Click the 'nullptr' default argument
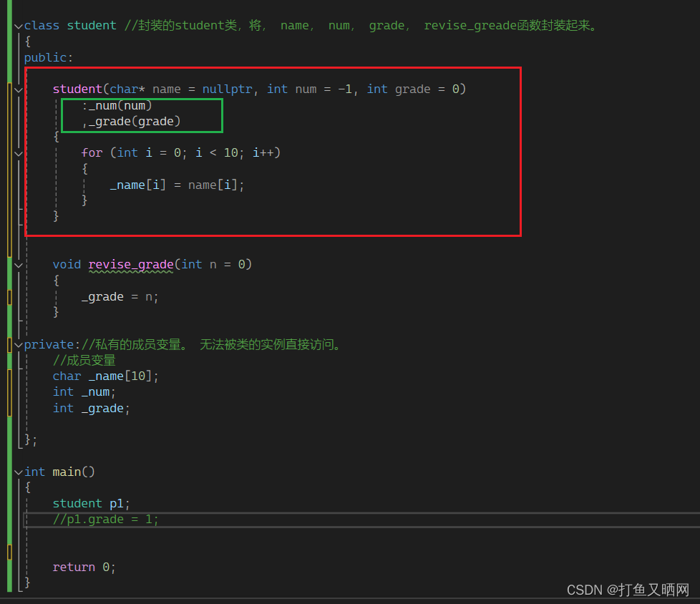Screen dimensions: 700x604 [x=227, y=89]
